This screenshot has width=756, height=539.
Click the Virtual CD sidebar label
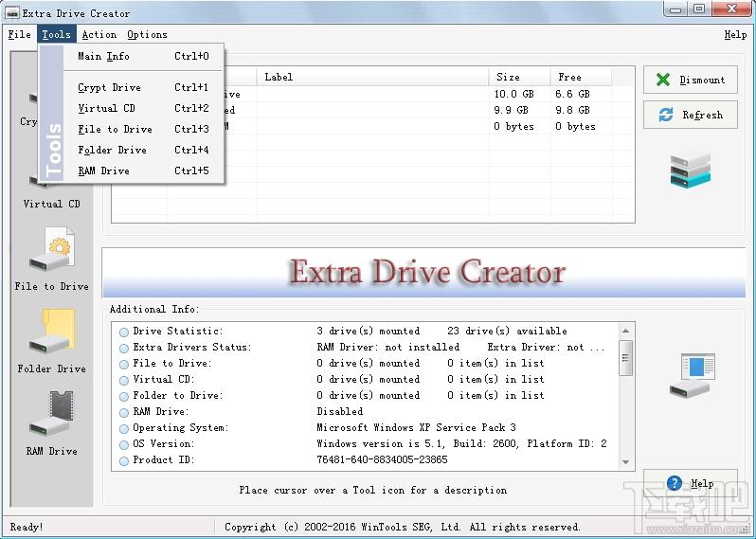[x=51, y=204]
